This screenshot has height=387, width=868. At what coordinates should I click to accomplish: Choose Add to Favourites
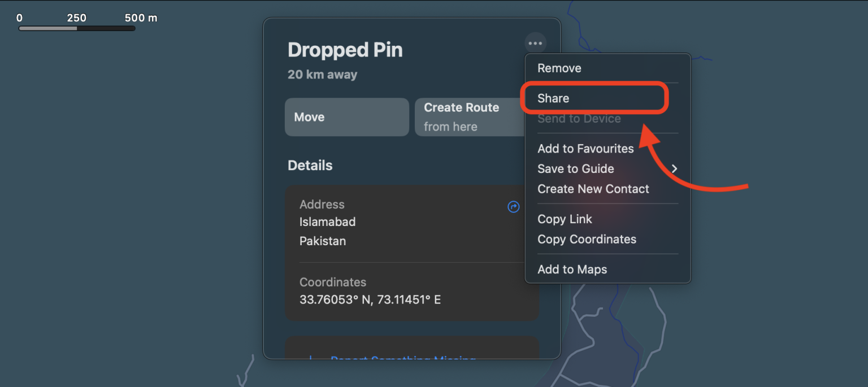pyautogui.click(x=585, y=149)
